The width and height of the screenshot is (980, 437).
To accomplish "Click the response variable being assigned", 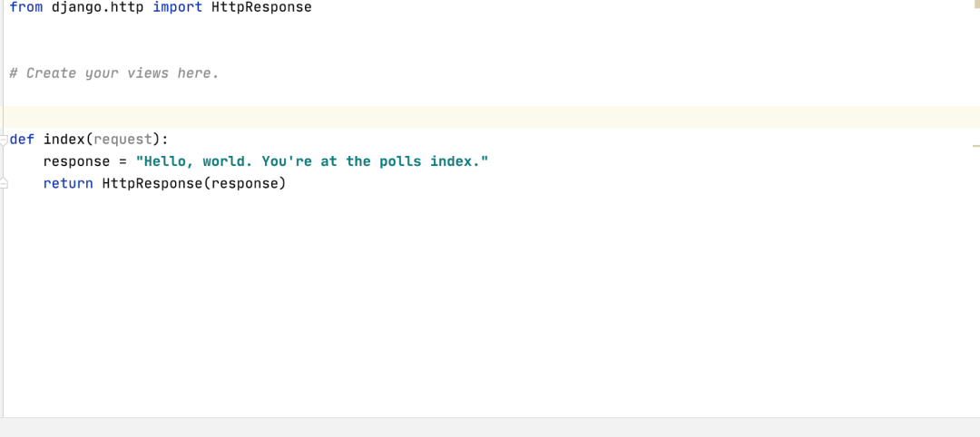I will click(76, 161).
